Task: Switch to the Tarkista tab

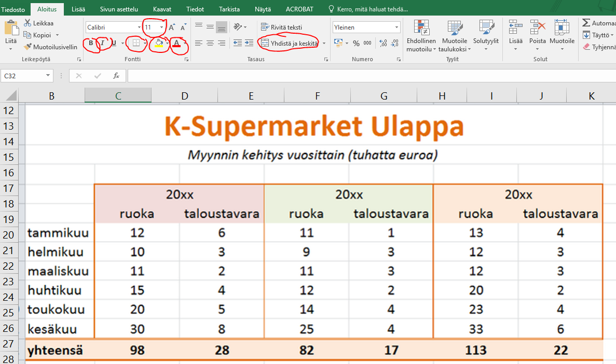Action: (229, 9)
